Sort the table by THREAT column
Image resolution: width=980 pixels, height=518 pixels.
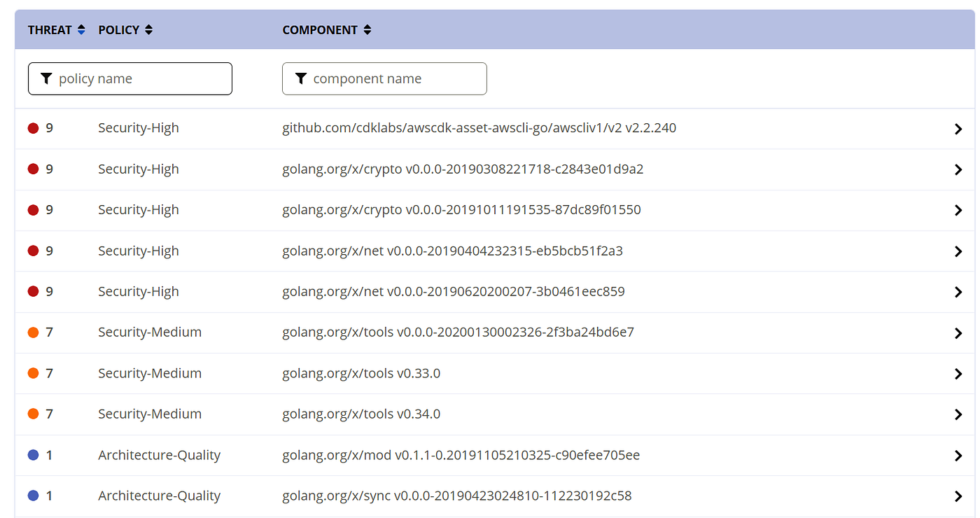click(57, 30)
